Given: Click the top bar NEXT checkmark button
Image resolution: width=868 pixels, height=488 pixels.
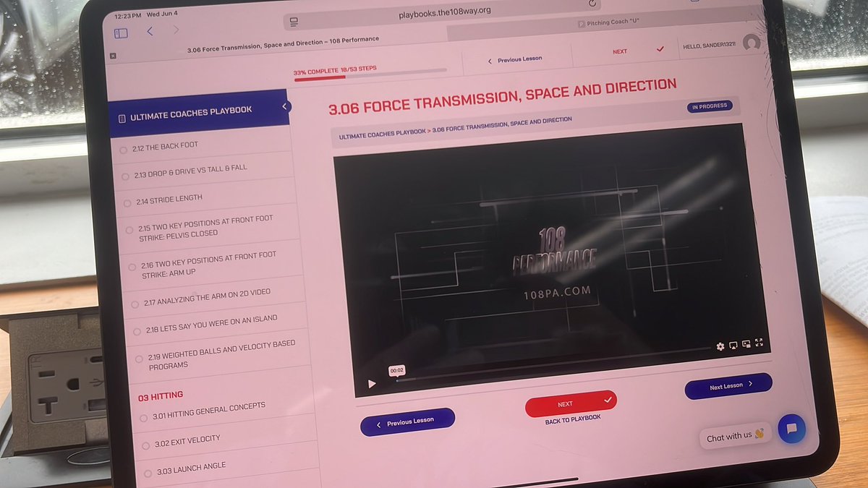Looking at the screenshot, I should (638, 51).
